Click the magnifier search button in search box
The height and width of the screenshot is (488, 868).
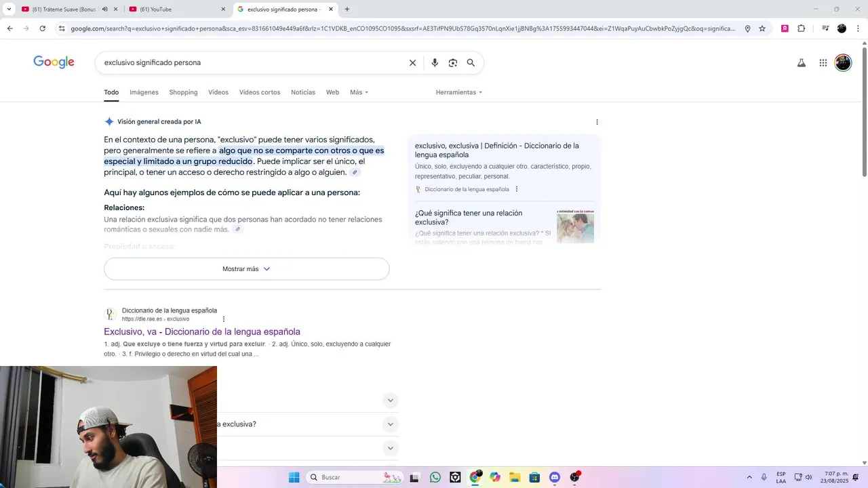click(471, 62)
